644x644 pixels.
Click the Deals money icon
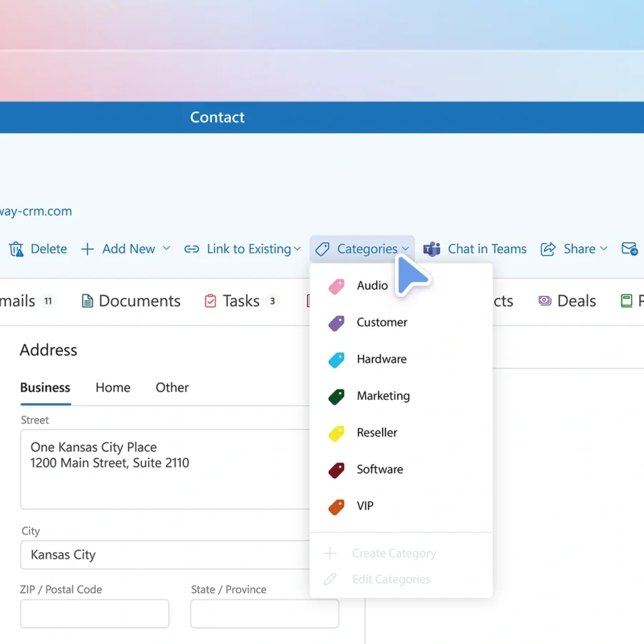(545, 301)
